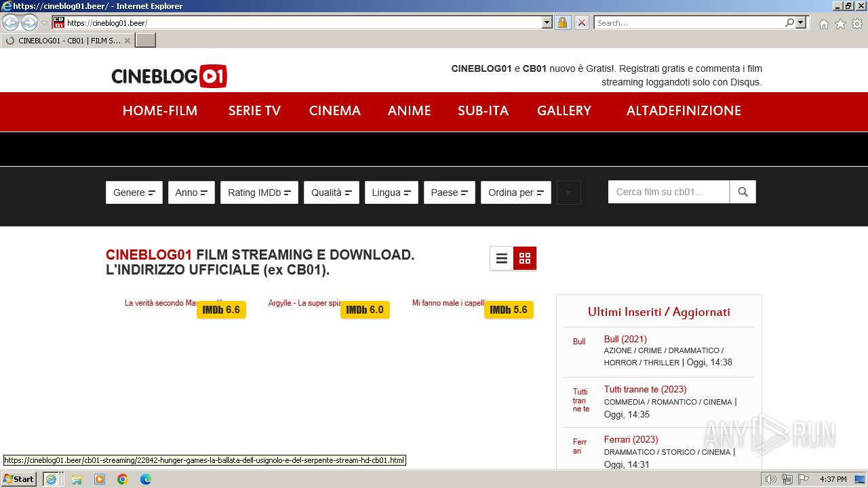Image resolution: width=868 pixels, height=488 pixels.
Task: Open the IE Tools gear icon
Action: 857,24
